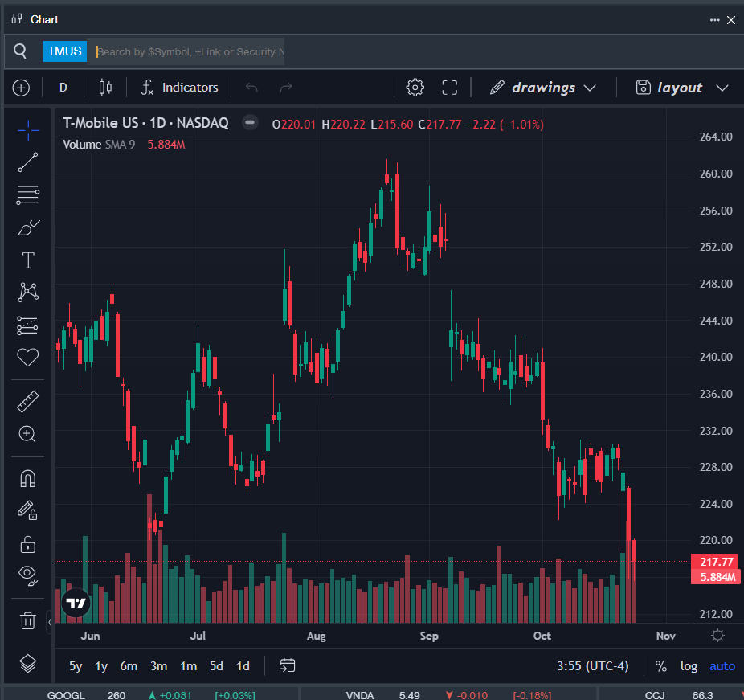Screen dimensions: 744x700
Task: Open the candlestick chart style selector
Action: click(105, 88)
